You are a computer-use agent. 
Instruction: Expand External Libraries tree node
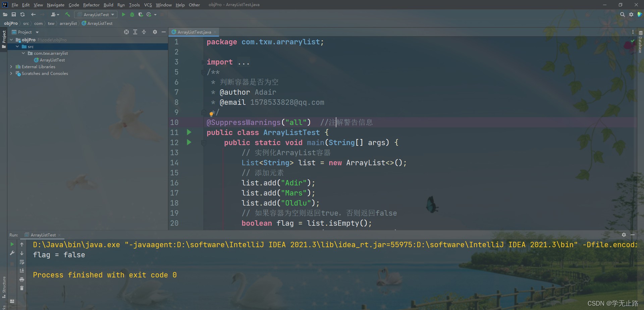pyautogui.click(x=11, y=67)
